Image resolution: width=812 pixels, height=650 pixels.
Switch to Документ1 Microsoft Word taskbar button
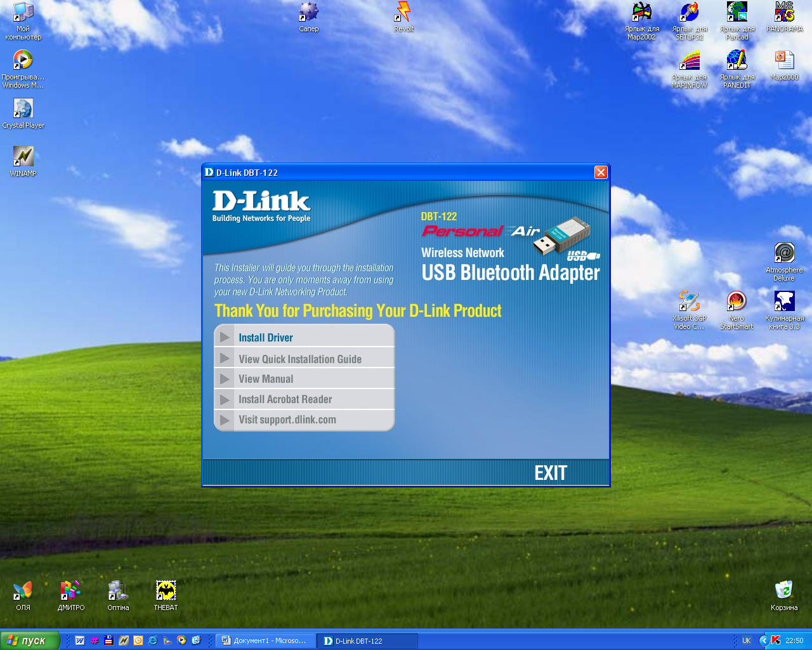tap(266, 640)
